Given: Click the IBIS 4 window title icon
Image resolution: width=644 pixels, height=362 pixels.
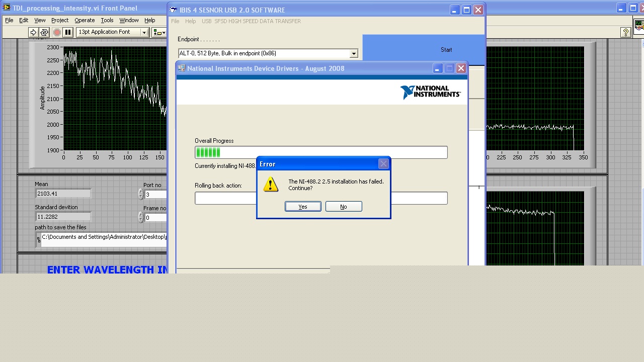Looking at the screenshot, I should [x=174, y=10].
